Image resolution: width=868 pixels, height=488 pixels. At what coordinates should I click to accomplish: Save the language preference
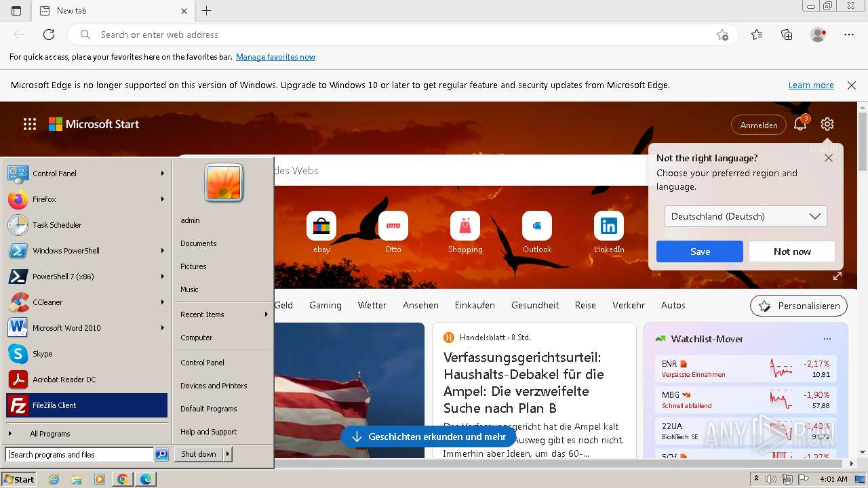(700, 251)
